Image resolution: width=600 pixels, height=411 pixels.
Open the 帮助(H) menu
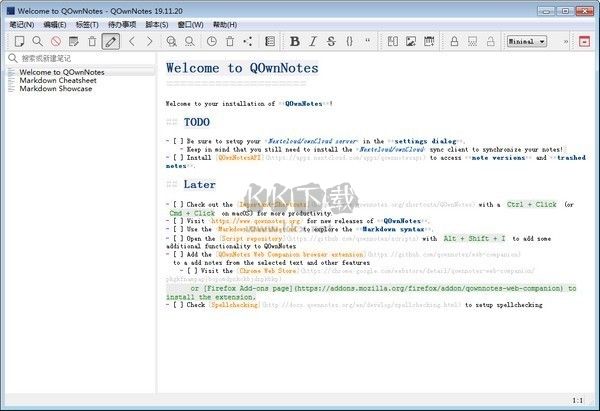tap(225, 24)
